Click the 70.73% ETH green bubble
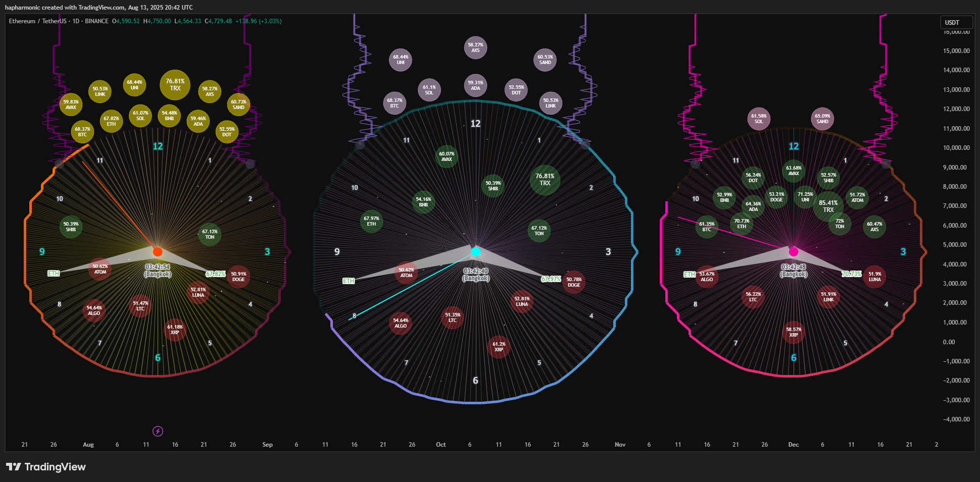Screen dimensions: 980x482 (742, 224)
